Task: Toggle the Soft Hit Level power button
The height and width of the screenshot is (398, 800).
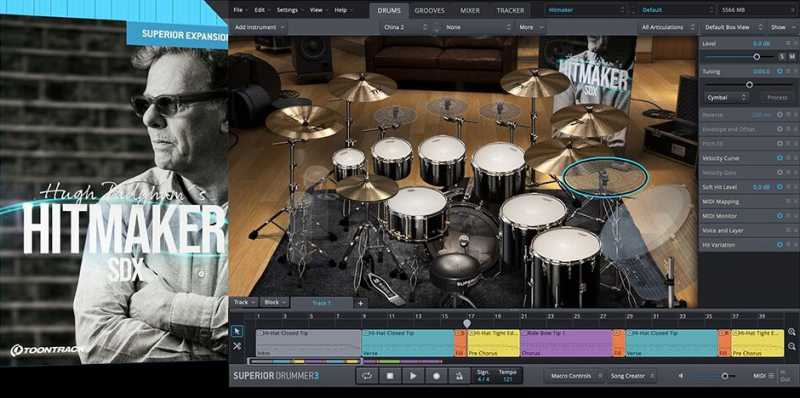Action: [780, 187]
